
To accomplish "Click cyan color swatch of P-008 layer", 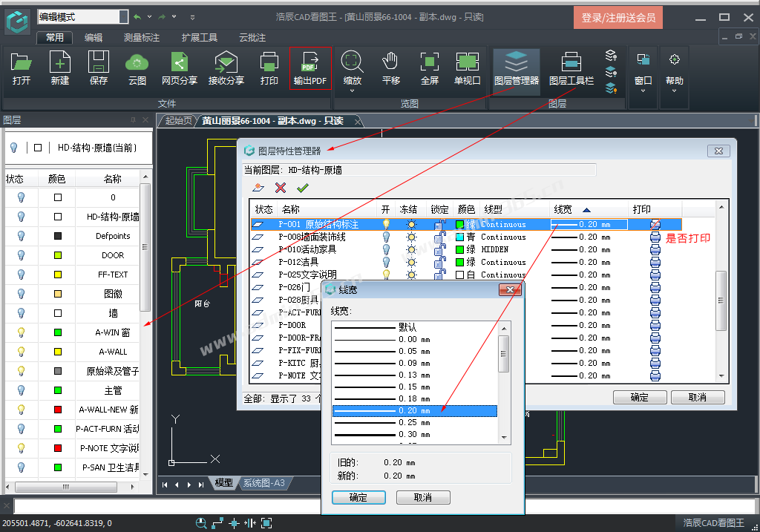I will click(x=460, y=237).
